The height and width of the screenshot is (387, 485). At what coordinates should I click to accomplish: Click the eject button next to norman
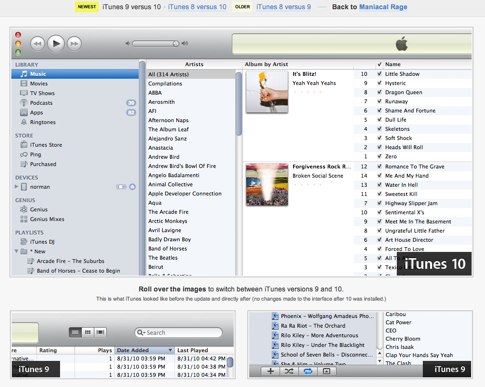132,187
